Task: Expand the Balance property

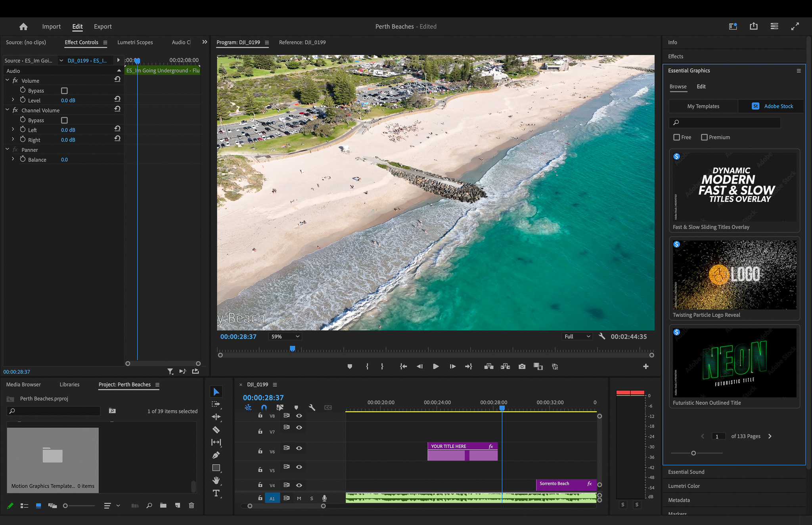Action: [13, 159]
